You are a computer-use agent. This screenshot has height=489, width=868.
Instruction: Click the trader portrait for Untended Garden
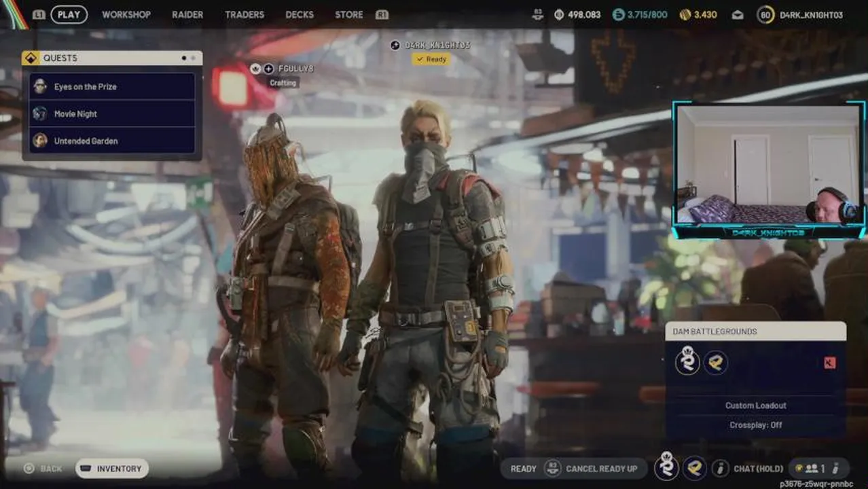(x=40, y=141)
